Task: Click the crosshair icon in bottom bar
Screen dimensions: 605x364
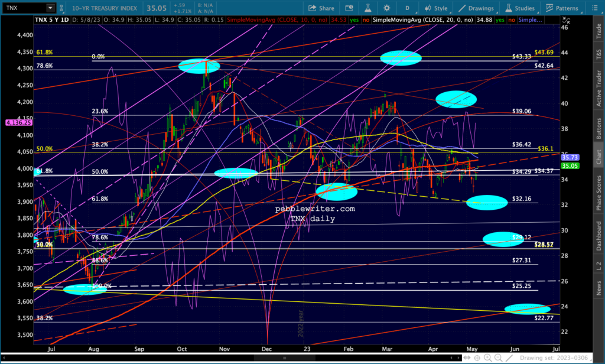Action: pos(477,358)
